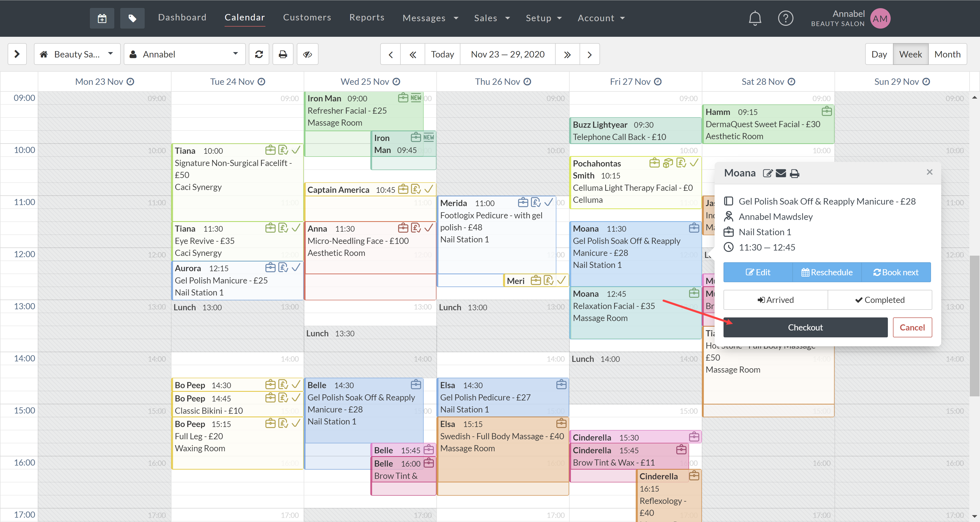The width and height of the screenshot is (980, 522).
Task: Open the Beauty Salon location dropdown
Action: (77, 54)
